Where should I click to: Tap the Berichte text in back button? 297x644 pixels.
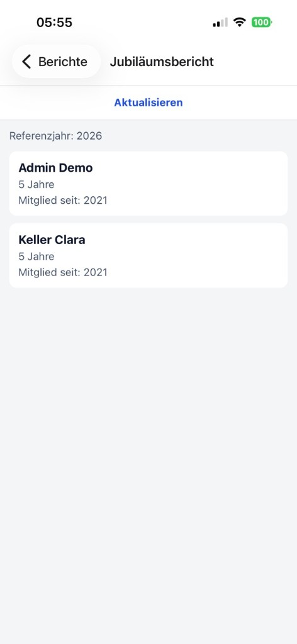tap(63, 62)
